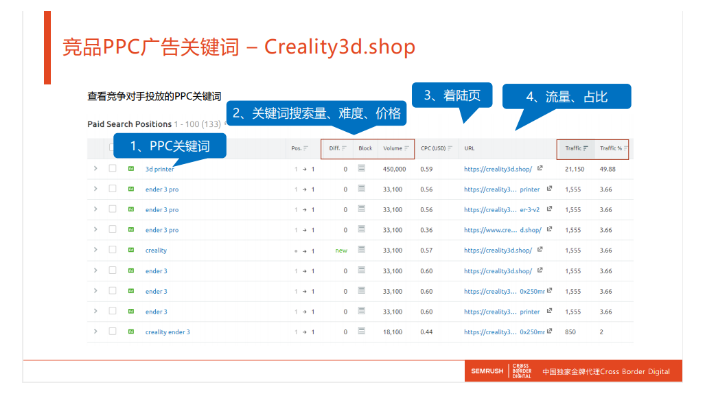Click the Volume column header
This screenshot has height=403, width=703.
pos(393,148)
